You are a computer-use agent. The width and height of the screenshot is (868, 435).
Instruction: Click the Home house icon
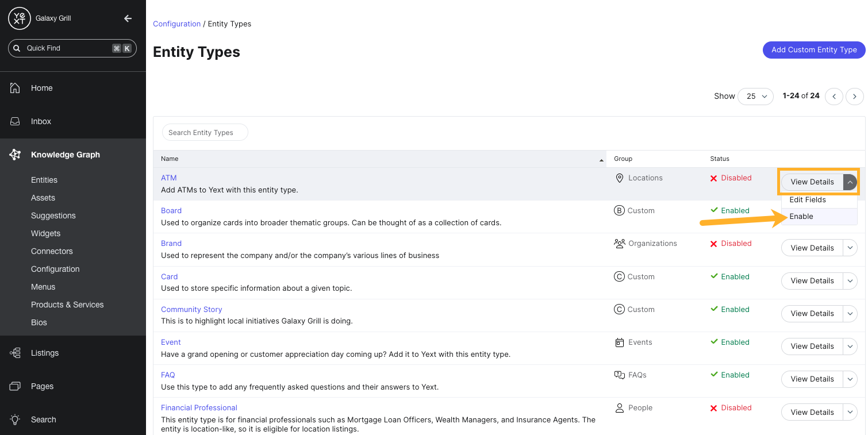16,88
